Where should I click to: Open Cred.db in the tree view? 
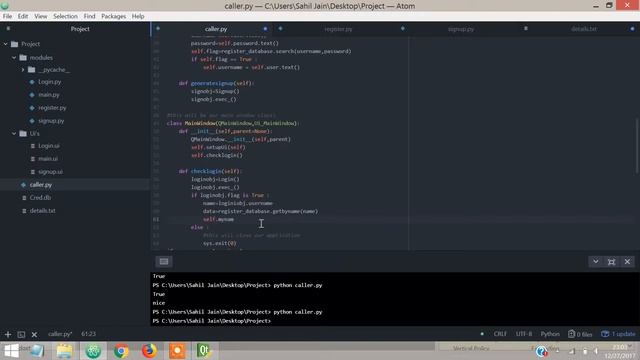40,198
